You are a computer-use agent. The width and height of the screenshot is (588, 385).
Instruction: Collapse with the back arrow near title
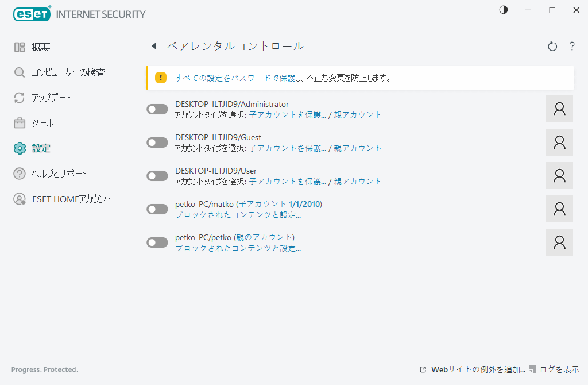[x=154, y=46]
